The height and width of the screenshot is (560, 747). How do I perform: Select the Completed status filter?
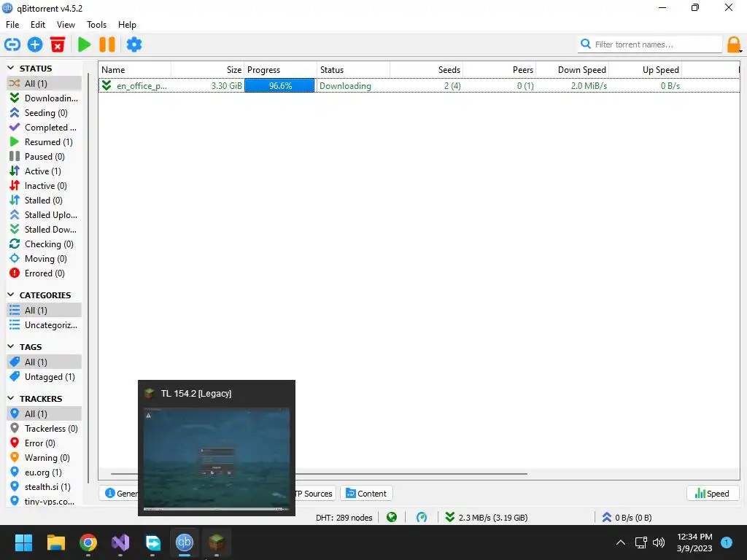click(x=44, y=128)
